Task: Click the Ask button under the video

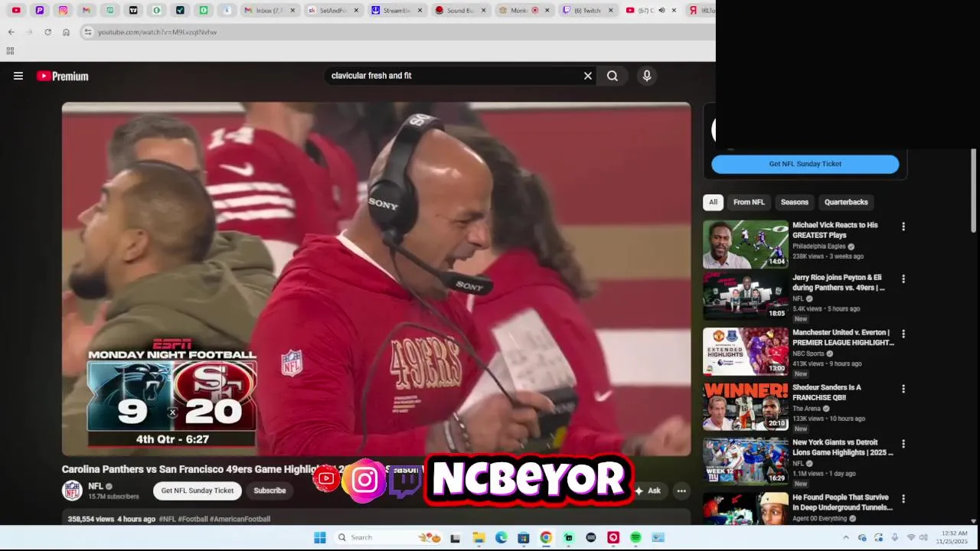Action: [x=648, y=491]
